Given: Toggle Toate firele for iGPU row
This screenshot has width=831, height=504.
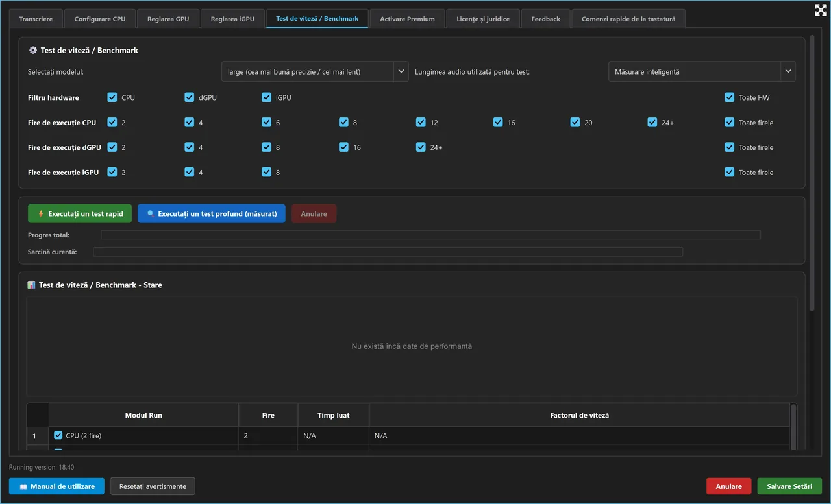Looking at the screenshot, I should 730,172.
